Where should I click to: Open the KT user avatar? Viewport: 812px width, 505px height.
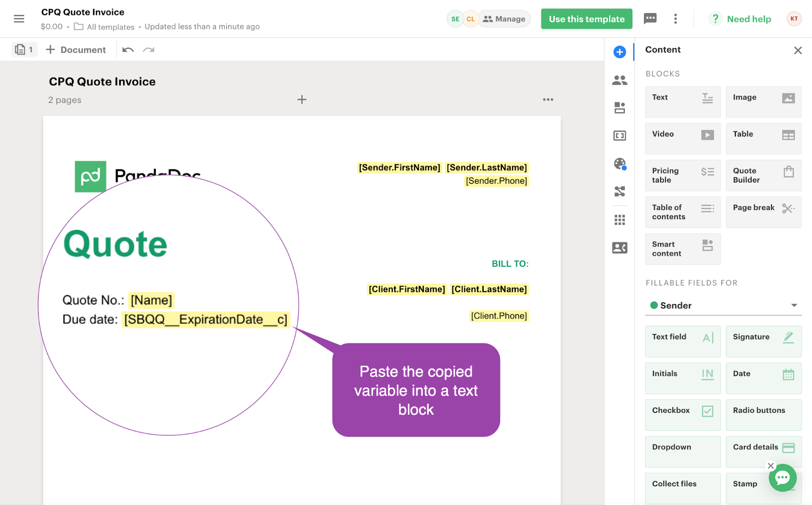tap(794, 19)
